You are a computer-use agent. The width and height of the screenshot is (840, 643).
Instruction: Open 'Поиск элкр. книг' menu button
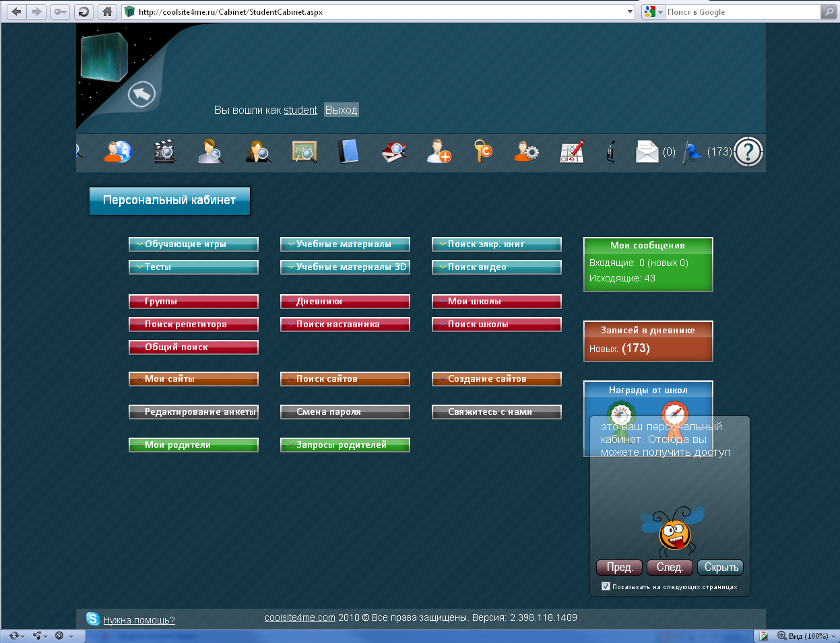(496, 244)
